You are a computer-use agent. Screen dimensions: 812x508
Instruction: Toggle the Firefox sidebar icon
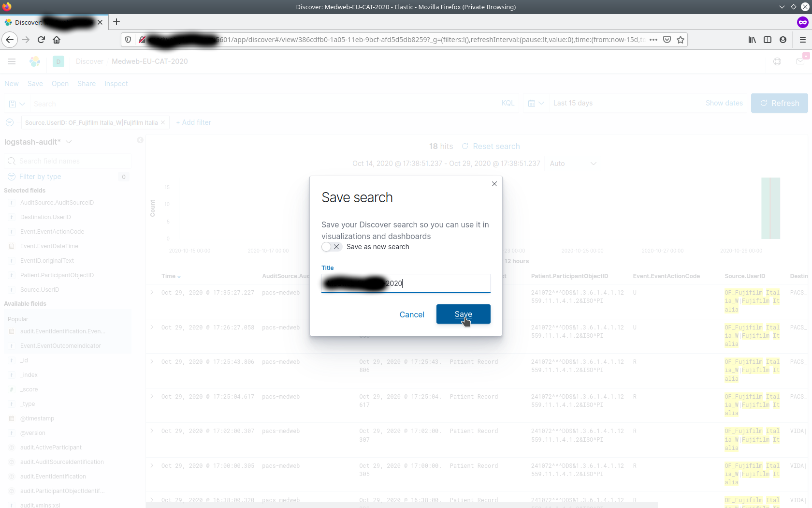768,40
